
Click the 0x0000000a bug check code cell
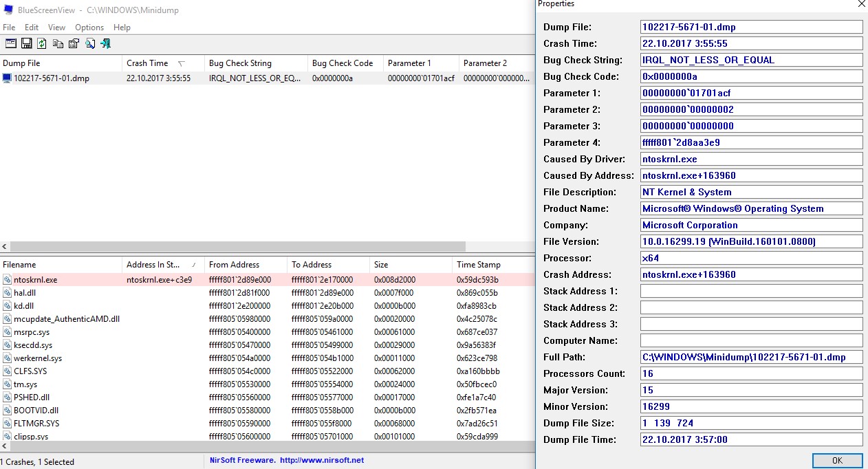pyautogui.click(x=333, y=78)
